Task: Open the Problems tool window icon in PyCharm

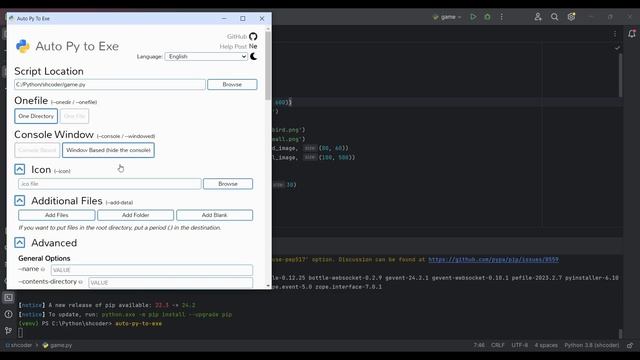Action: pyautogui.click(x=9, y=314)
